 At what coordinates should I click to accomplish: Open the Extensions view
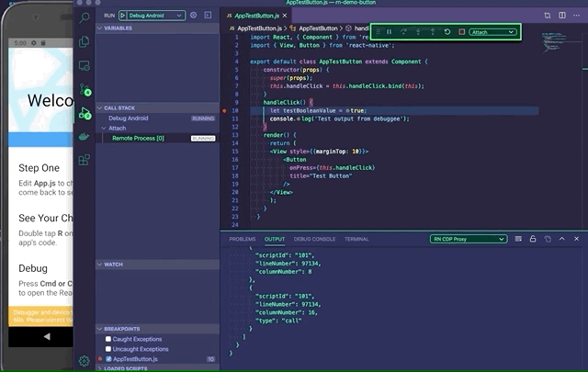pos(84,160)
